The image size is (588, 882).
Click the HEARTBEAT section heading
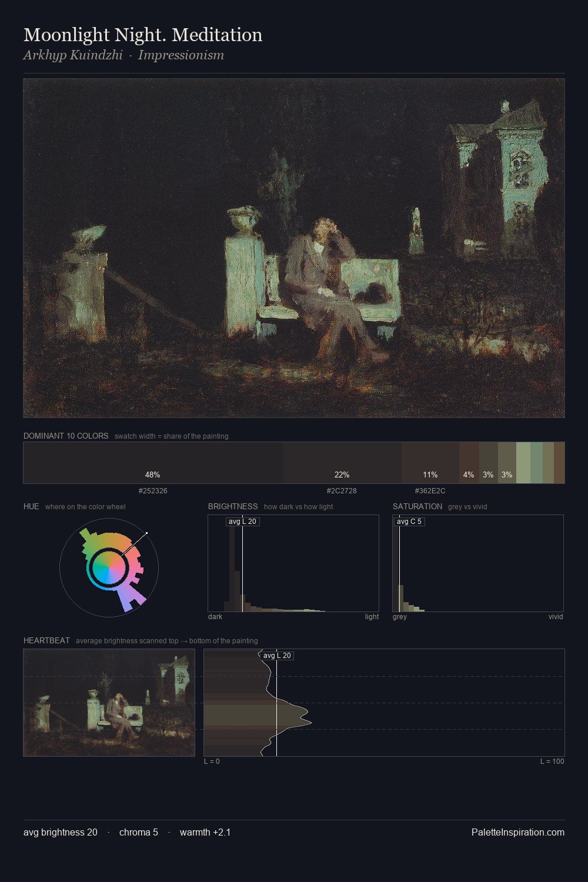(46, 641)
